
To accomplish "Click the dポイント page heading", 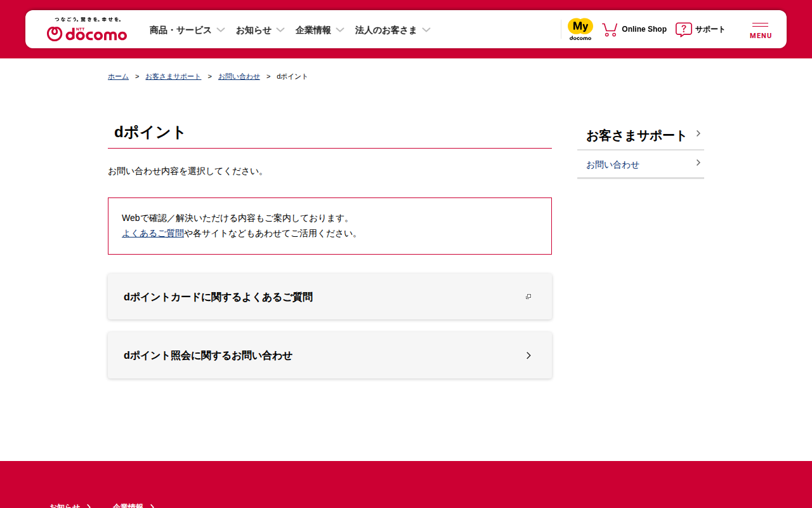I will click(x=150, y=132).
